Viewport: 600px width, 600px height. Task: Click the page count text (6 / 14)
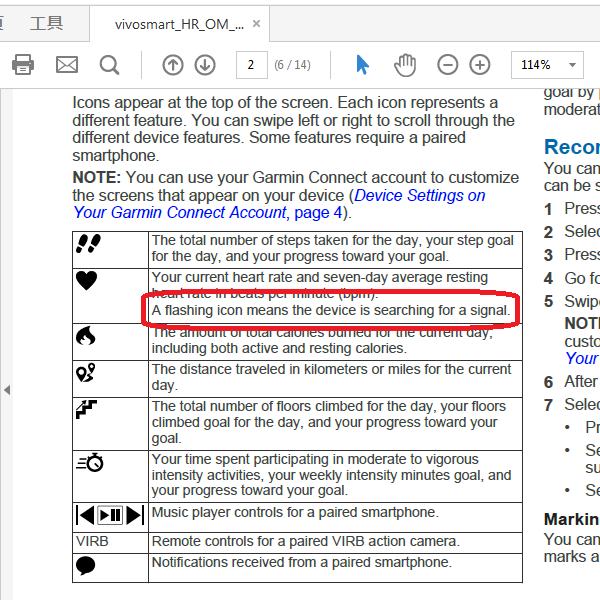click(x=292, y=65)
